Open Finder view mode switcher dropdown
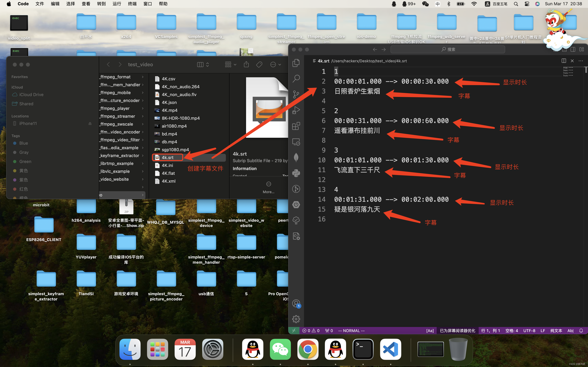Screen dimensions: 588x367 click(203, 64)
